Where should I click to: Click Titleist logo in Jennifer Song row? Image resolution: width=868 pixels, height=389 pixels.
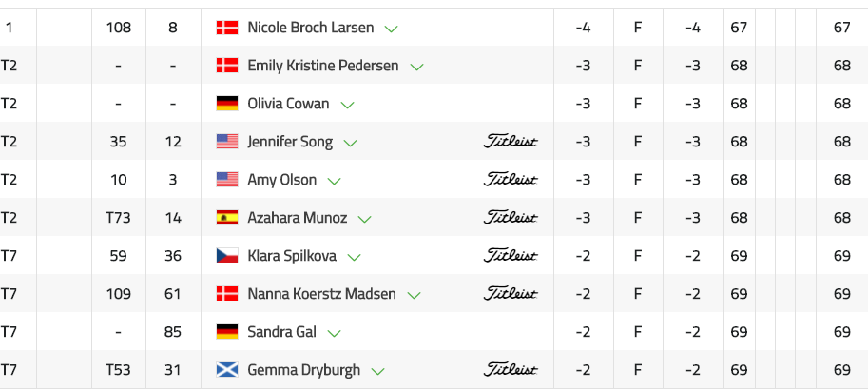click(x=511, y=142)
